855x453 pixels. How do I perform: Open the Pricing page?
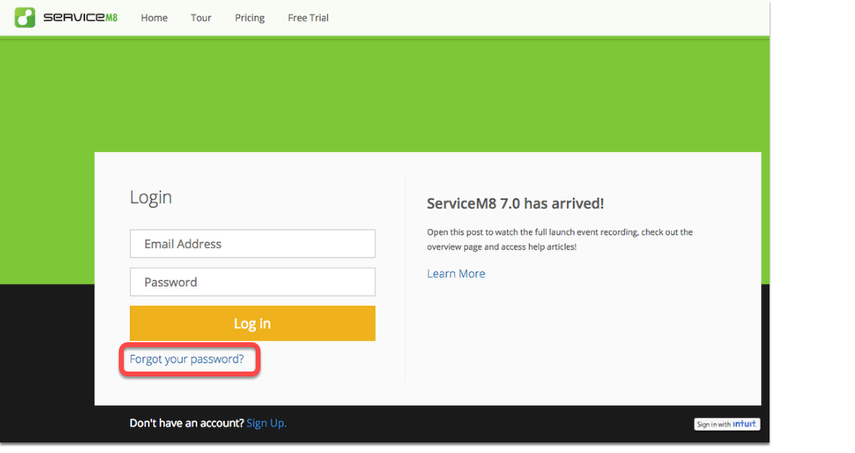(250, 18)
